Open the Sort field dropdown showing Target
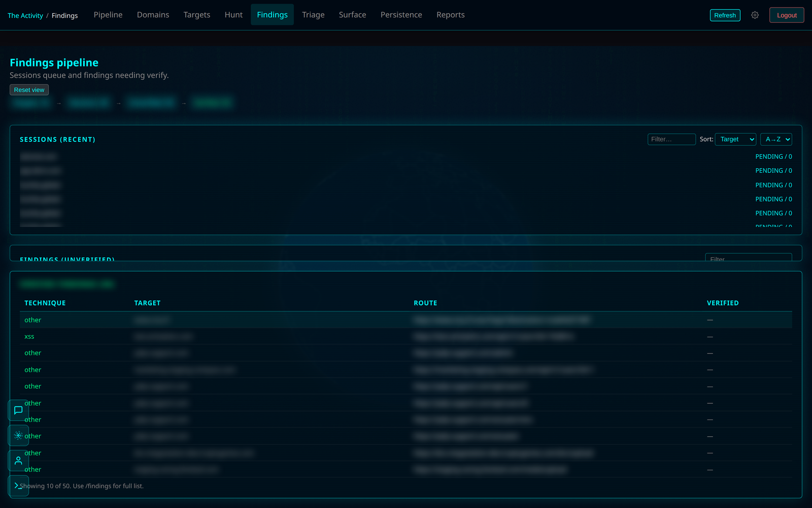 pyautogui.click(x=735, y=139)
